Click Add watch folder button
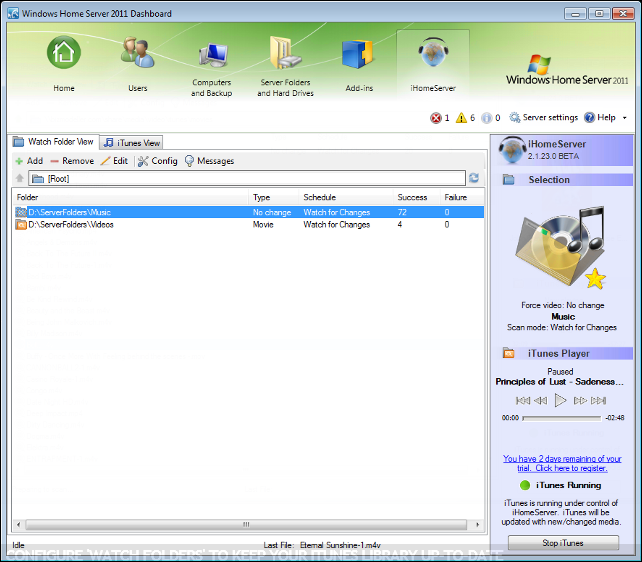642x562 pixels. tap(29, 161)
